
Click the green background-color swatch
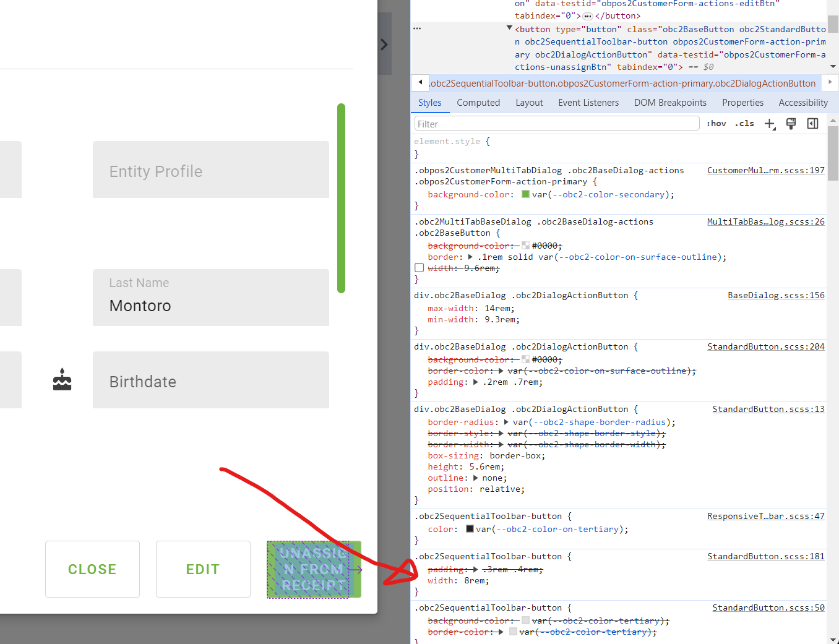pyautogui.click(x=525, y=194)
